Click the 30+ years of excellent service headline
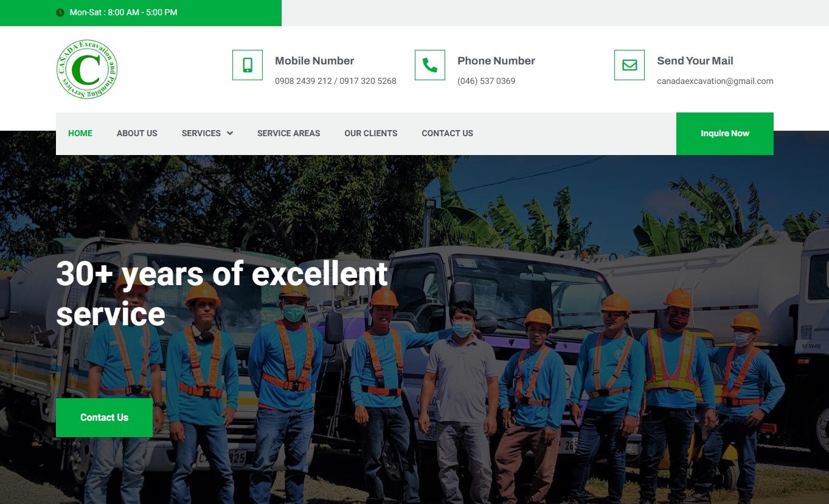The width and height of the screenshot is (829, 504). [x=222, y=294]
